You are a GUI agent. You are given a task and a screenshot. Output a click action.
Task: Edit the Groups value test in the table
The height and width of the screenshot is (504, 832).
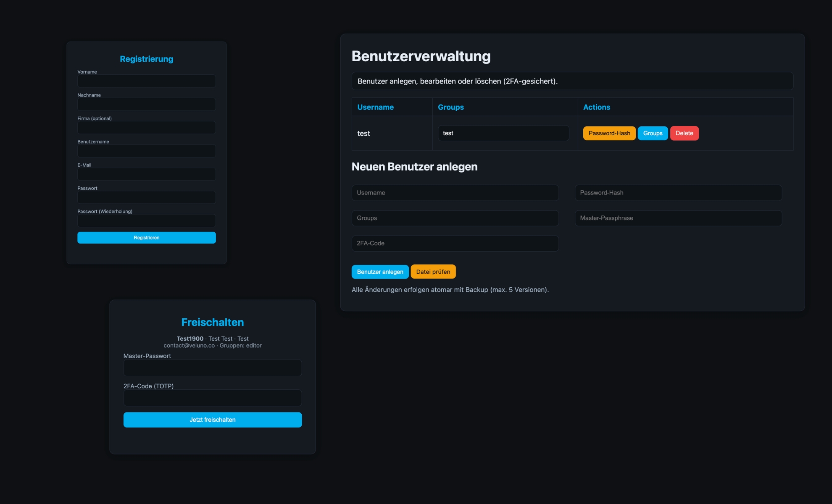tap(503, 133)
